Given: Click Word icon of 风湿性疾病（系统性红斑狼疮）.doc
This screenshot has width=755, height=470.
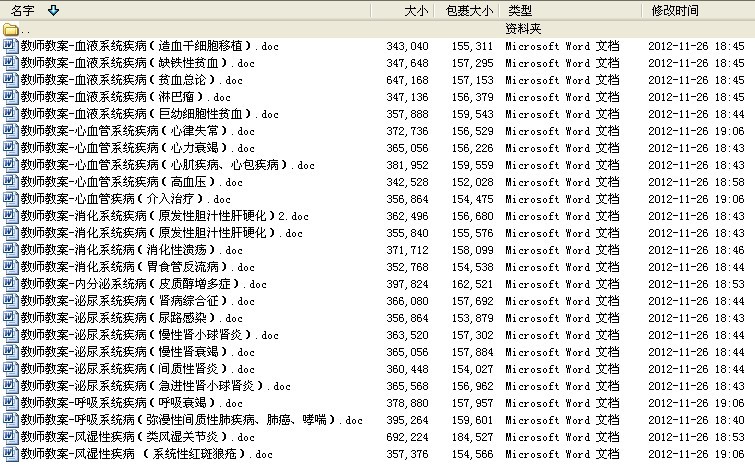Looking at the screenshot, I should pos(11,453).
